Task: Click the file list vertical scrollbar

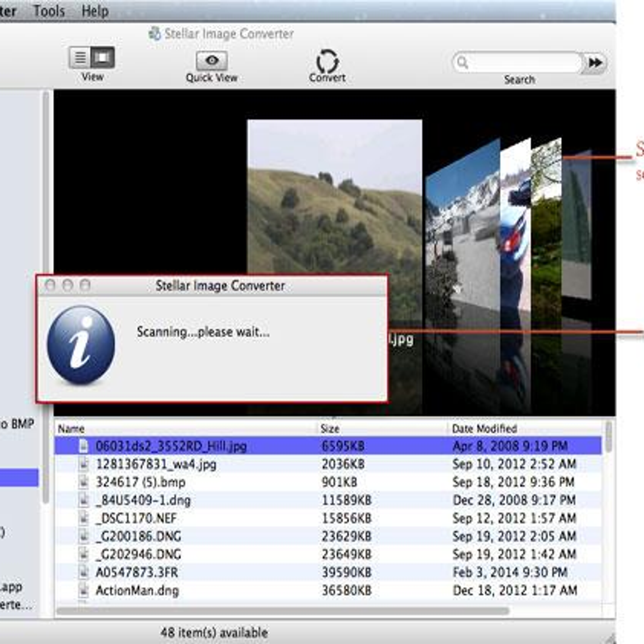Action: (608, 437)
